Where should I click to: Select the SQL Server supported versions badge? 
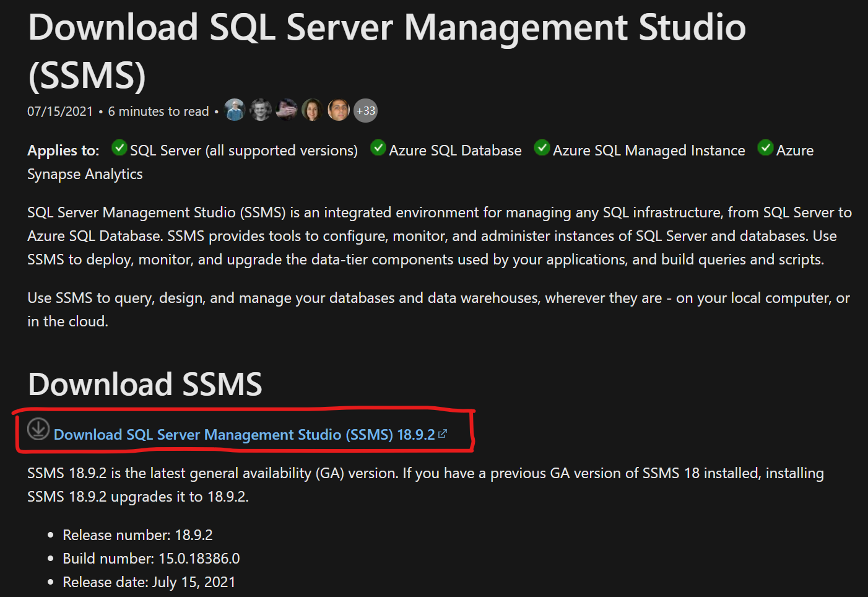pyautogui.click(x=243, y=150)
